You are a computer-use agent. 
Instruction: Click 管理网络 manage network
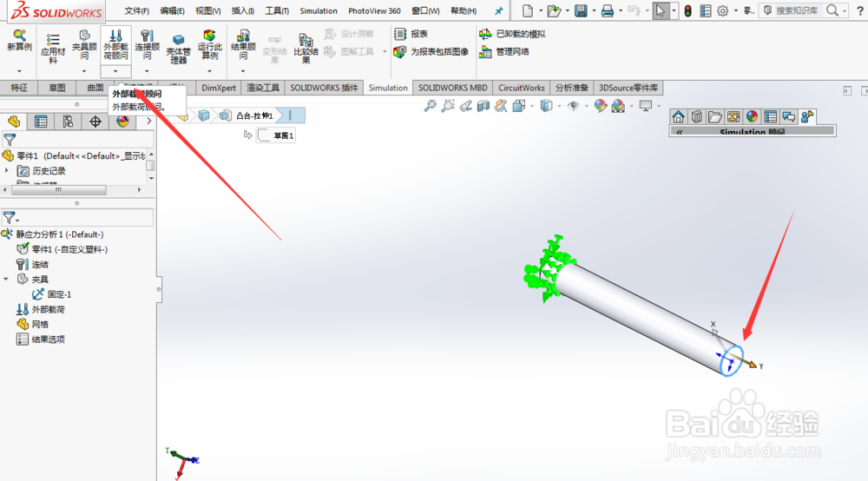coord(504,51)
